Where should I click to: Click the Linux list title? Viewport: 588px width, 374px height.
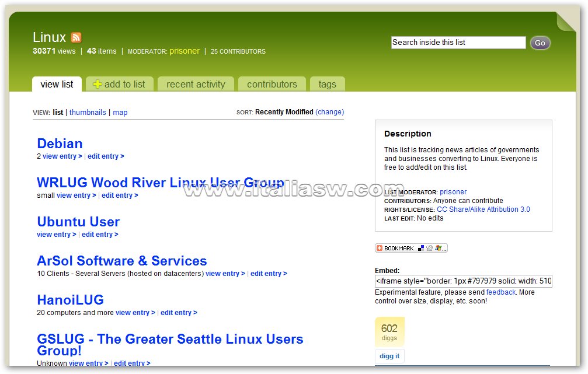tap(49, 37)
